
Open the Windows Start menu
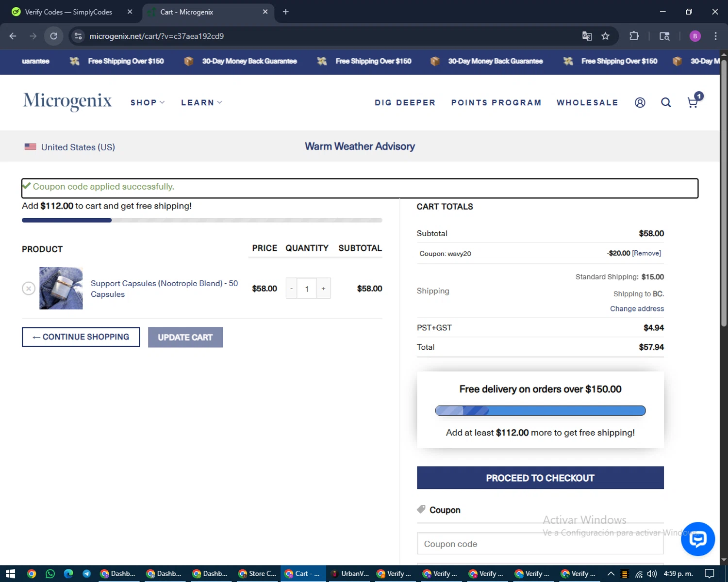(x=11, y=574)
